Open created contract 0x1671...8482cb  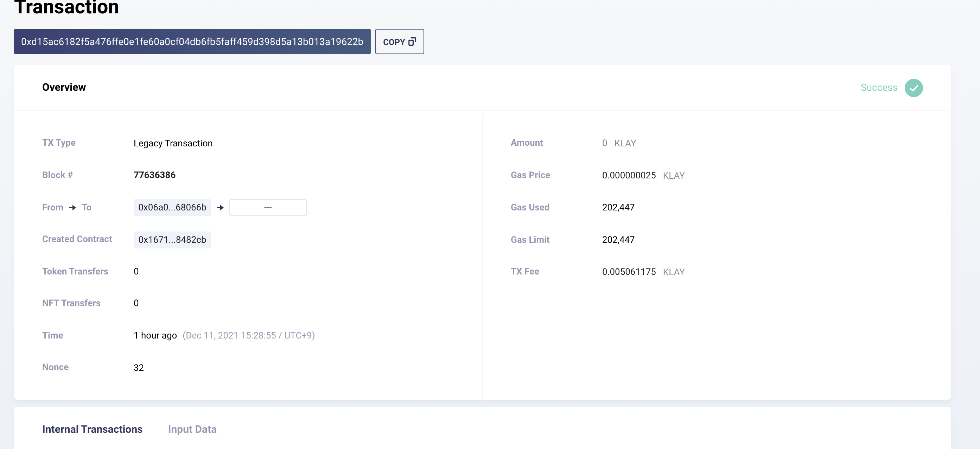[x=172, y=240]
